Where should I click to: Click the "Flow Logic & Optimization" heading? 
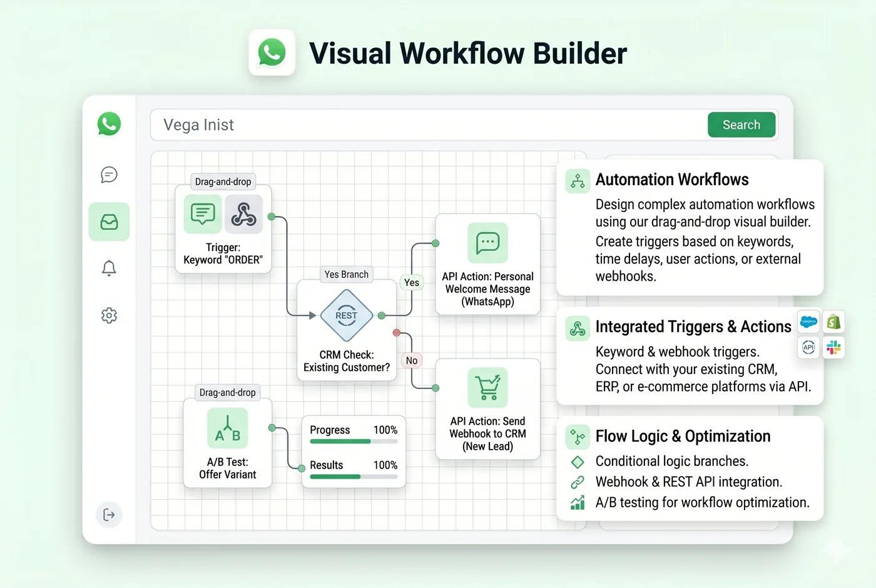point(683,436)
